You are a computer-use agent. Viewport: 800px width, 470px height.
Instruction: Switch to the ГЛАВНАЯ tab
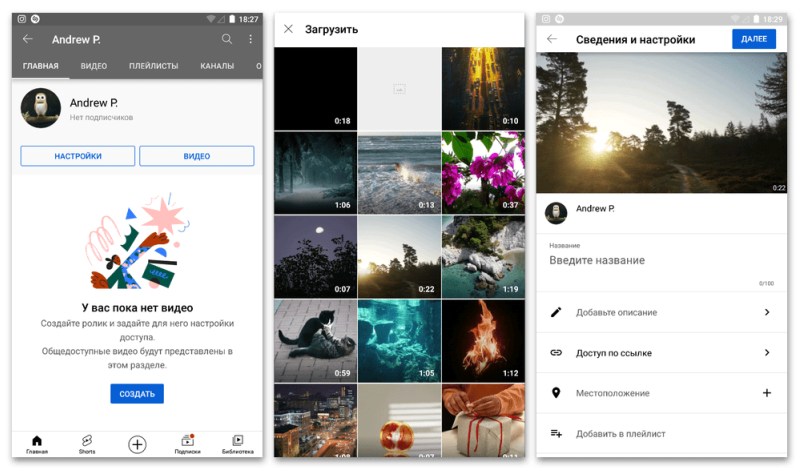40,66
